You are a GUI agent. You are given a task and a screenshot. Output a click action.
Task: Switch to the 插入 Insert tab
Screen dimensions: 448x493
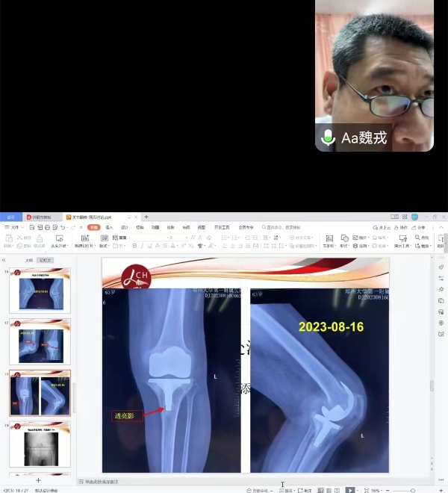109,227
